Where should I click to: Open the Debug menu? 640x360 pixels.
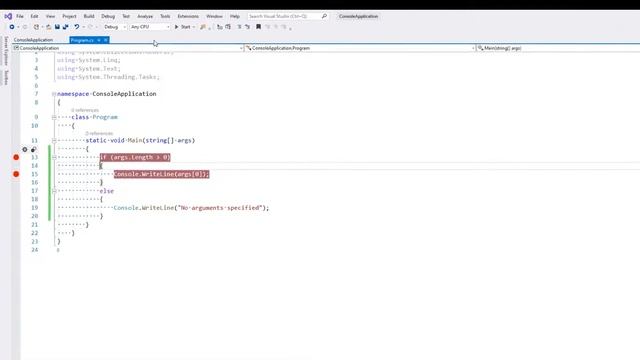(108, 16)
